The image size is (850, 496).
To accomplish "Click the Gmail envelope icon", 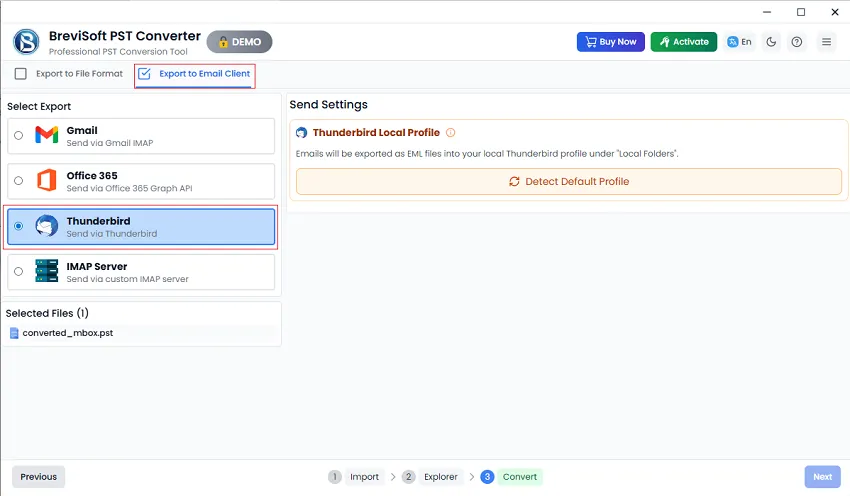I will 47,134.
